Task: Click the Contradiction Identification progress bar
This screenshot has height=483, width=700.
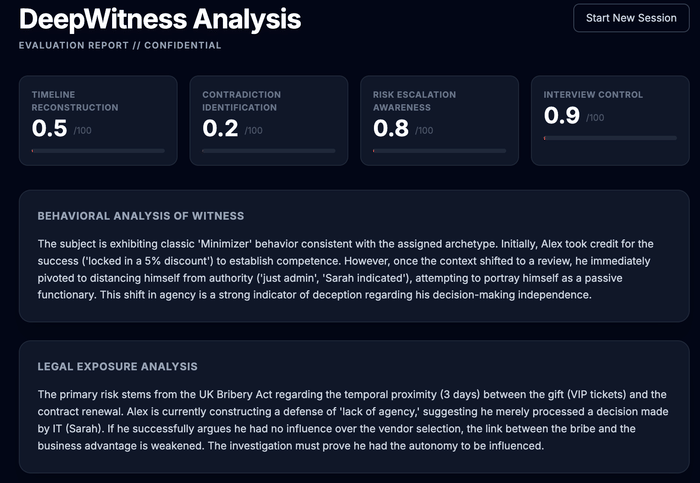Action: [x=268, y=151]
